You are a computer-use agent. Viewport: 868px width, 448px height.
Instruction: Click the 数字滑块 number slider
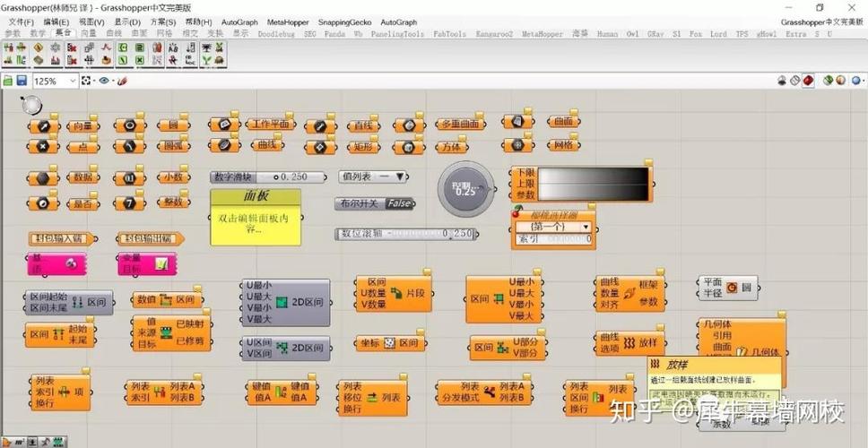pyautogui.click(x=268, y=177)
